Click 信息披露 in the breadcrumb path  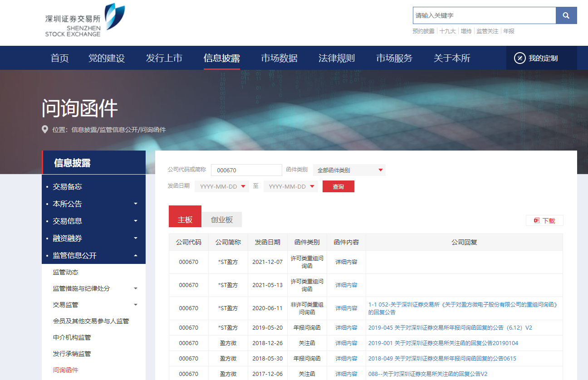pyautogui.click(x=84, y=130)
